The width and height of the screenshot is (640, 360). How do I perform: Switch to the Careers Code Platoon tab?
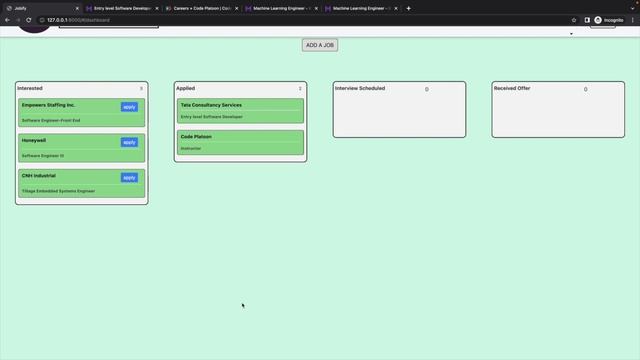point(202,8)
